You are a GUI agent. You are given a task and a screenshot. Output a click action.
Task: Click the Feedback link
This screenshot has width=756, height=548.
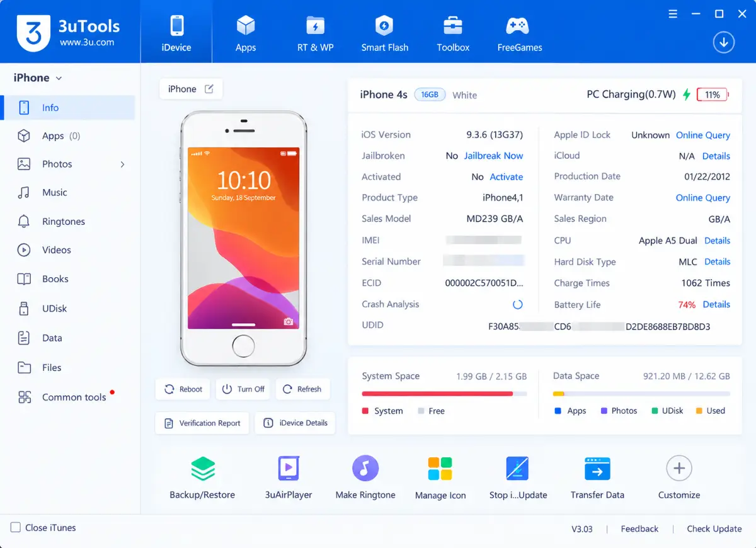pos(639,529)
